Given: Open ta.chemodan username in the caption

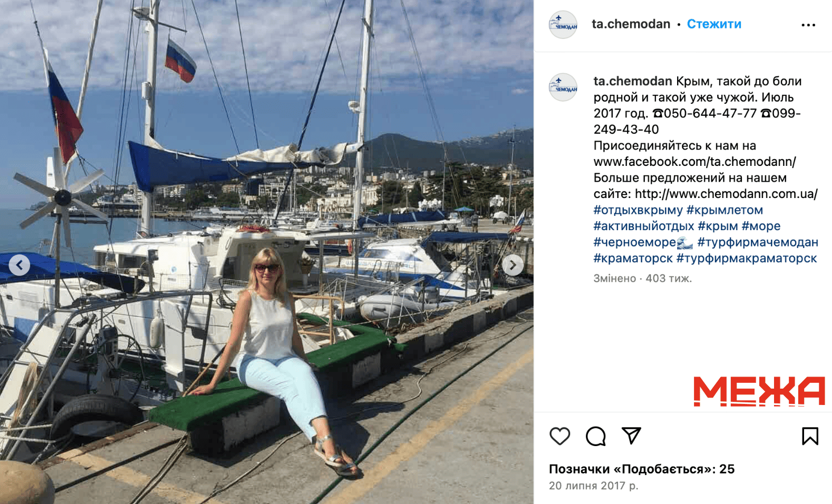Looking at the screenshot, I should pos(632,81).
